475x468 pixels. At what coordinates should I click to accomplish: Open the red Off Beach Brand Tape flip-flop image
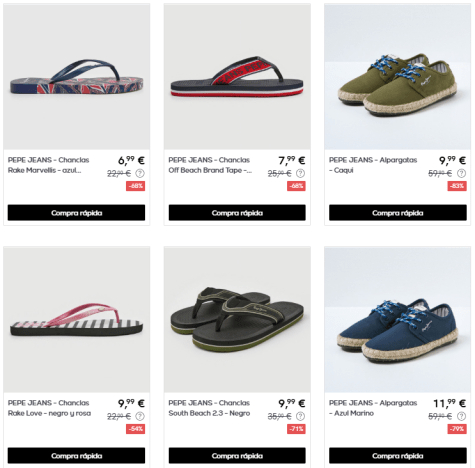coord(237,77)
